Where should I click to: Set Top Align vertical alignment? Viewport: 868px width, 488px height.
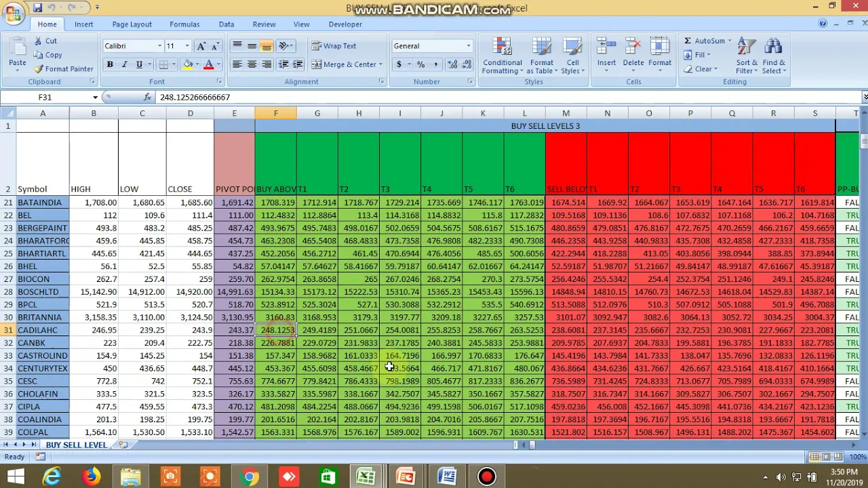(x=237, y=46)
